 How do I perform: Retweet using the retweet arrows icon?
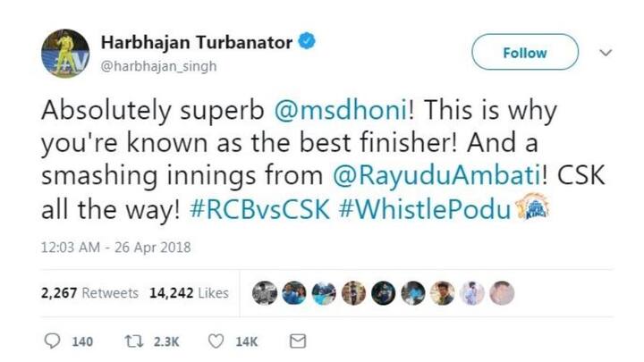(x=134, y=341)
